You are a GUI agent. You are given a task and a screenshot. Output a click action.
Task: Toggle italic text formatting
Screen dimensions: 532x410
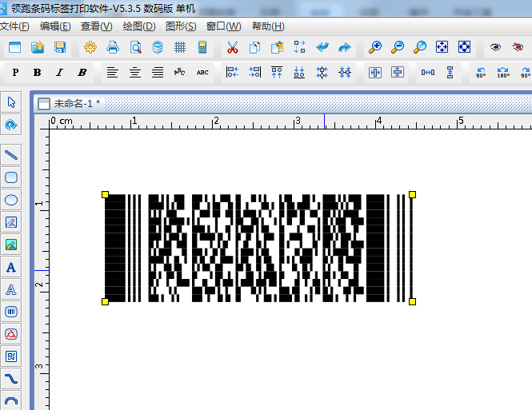point(59,73)
